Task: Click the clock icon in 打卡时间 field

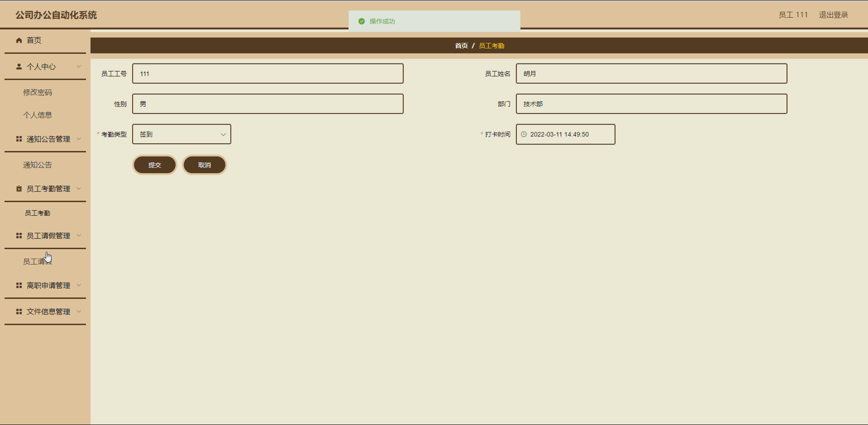Action: point(524,135)
